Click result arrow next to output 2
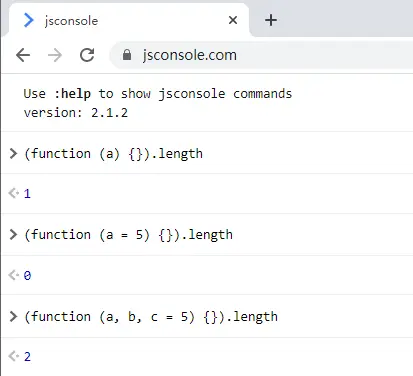Viewport: 413px width, 376px height. (14, 356)
